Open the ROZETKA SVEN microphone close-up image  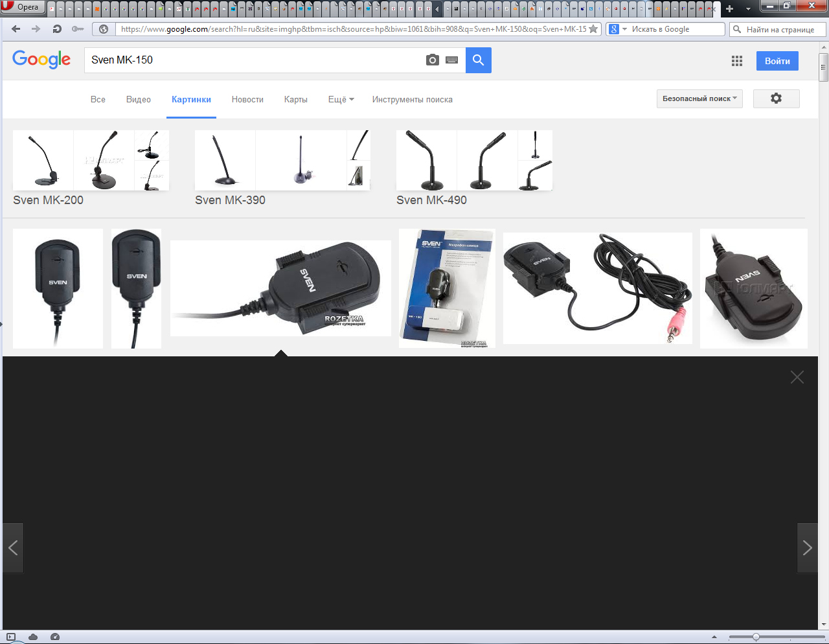(x=280, y=288)
